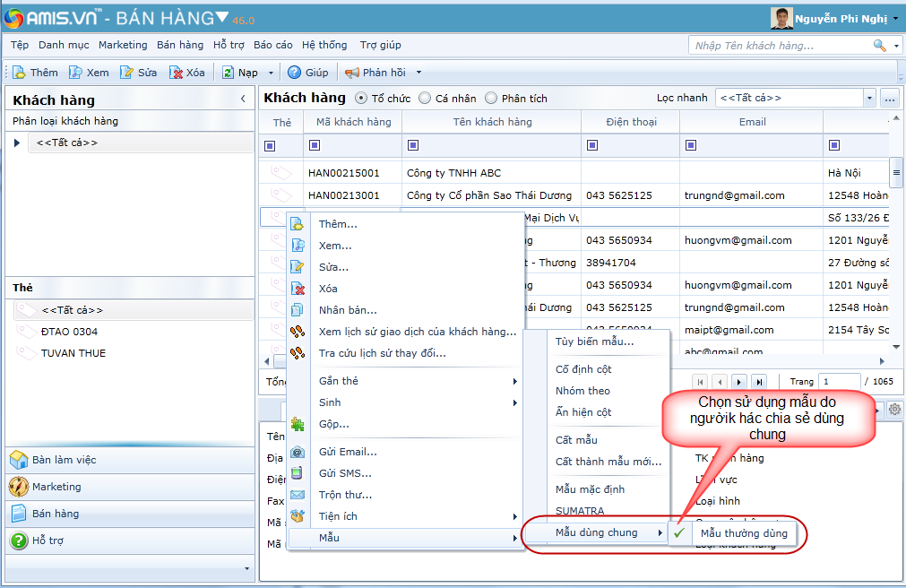Select the Cá nhân radio button
Image resolution: width=906 pixels, height=588 pixels.
coord(425,99)
